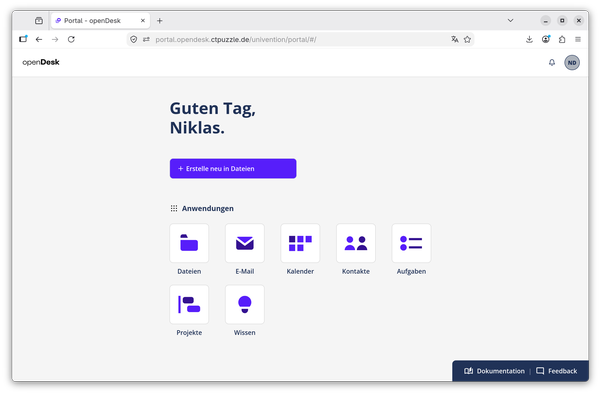Show site security shield info
Screen dimensions: 600x394
point(134,39)
